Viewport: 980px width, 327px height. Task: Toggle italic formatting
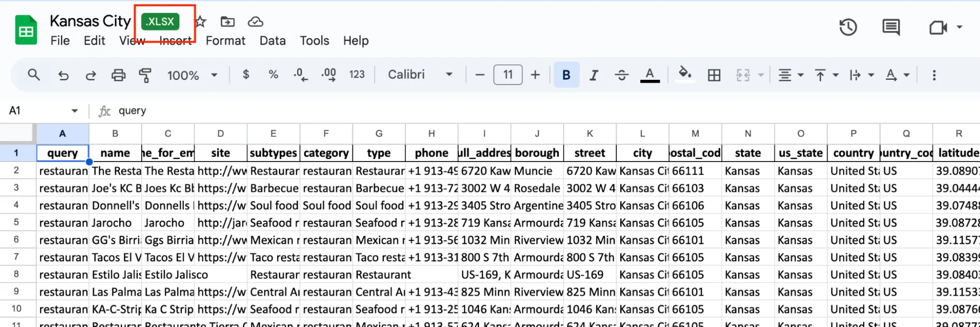[x=594, y=75]
